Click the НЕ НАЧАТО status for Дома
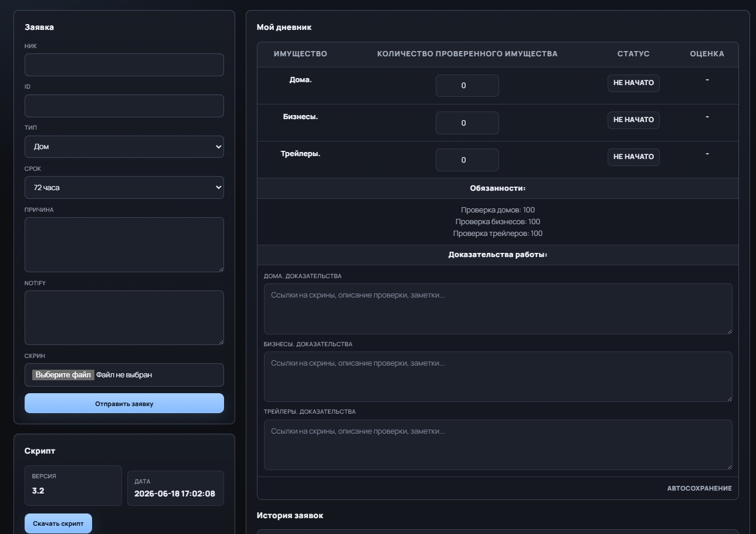This screenshot has width=756, height=534. 633,83
